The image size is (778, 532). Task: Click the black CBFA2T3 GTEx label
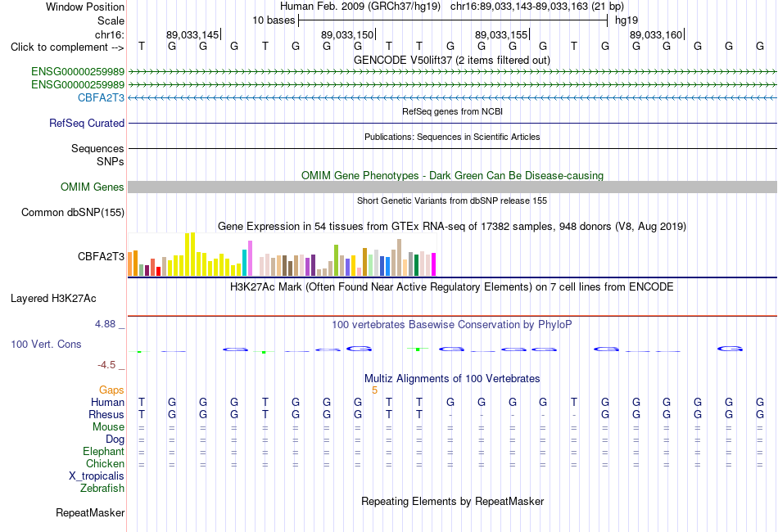point(101,256)
